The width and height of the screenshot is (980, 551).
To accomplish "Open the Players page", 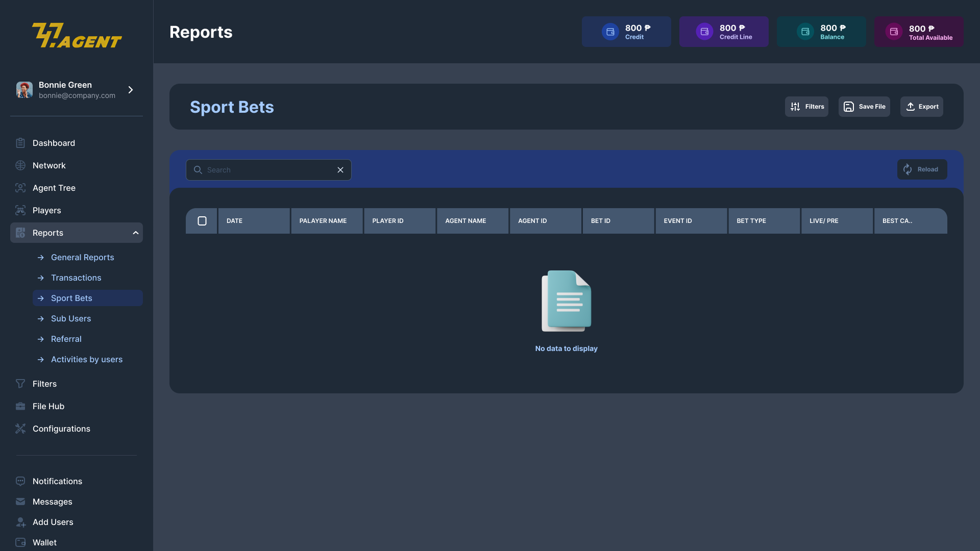I will [x=77, y=210].
